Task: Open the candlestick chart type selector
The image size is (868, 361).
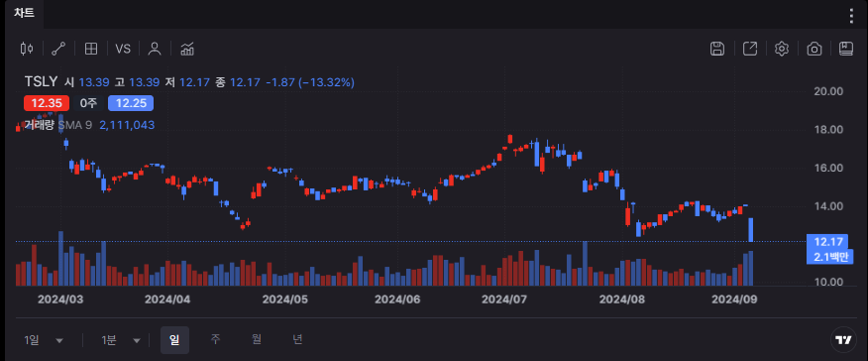Action: click(27, 49)
